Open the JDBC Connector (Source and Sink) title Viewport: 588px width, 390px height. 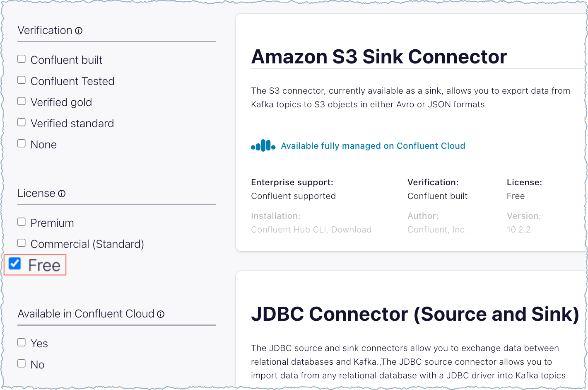[414, 314]
